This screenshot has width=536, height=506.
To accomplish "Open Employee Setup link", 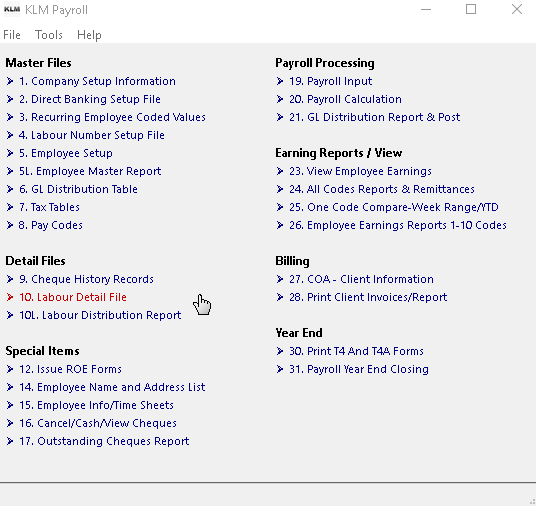I will pos(66,153).
